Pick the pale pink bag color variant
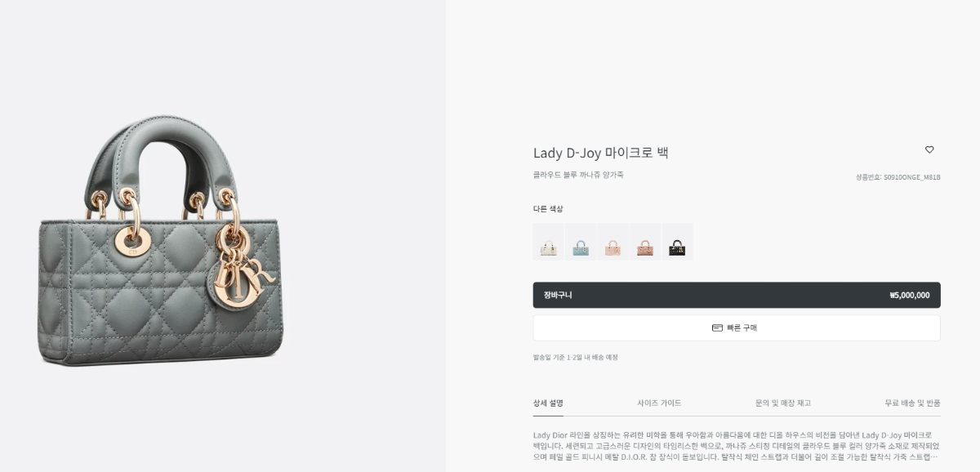This screenshot has height=472, width=980. [x=612, y=242]
